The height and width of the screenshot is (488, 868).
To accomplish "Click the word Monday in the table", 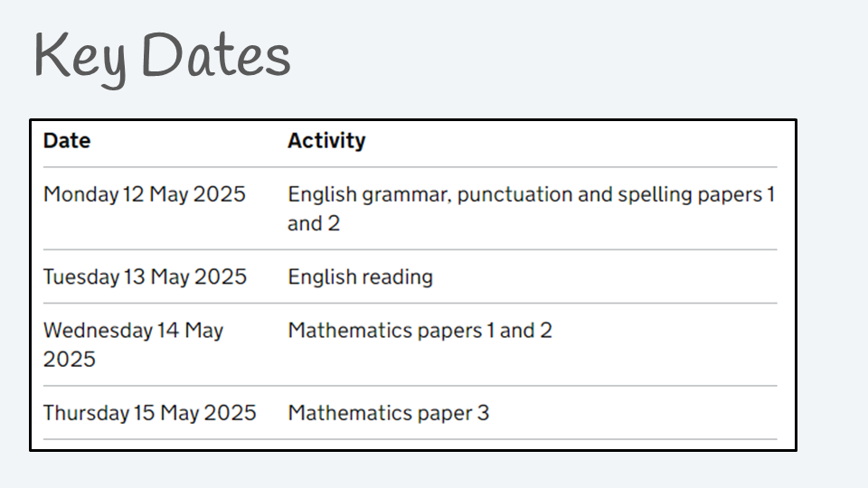I will click(x=81, y=195).
